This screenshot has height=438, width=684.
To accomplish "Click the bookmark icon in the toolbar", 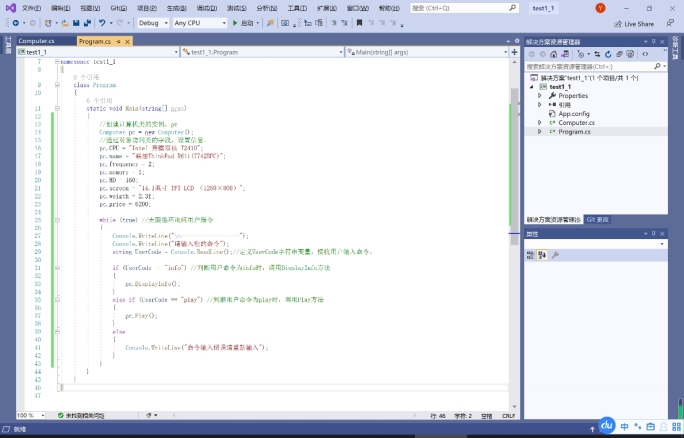I will [x=359, y=23].
